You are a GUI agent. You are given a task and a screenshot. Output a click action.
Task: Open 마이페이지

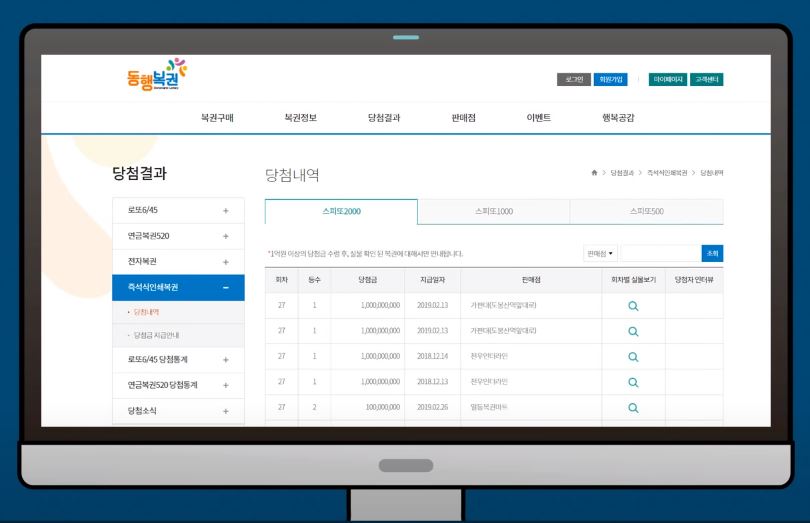668,79
